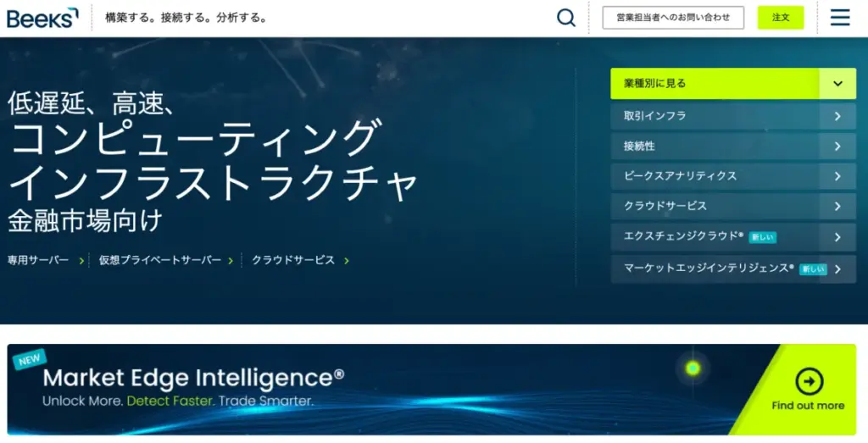Open the hamburger menu icon
Image resolution: width=868 pixels, height=443 pixels.
[840, 18]
